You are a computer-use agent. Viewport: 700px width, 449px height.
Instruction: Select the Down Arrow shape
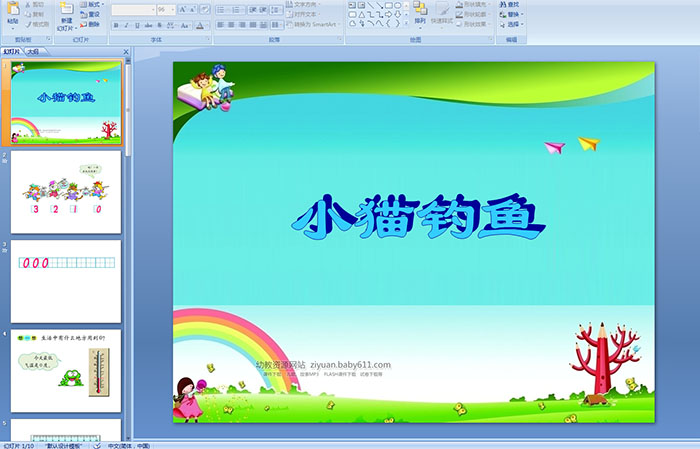[397, 15]
